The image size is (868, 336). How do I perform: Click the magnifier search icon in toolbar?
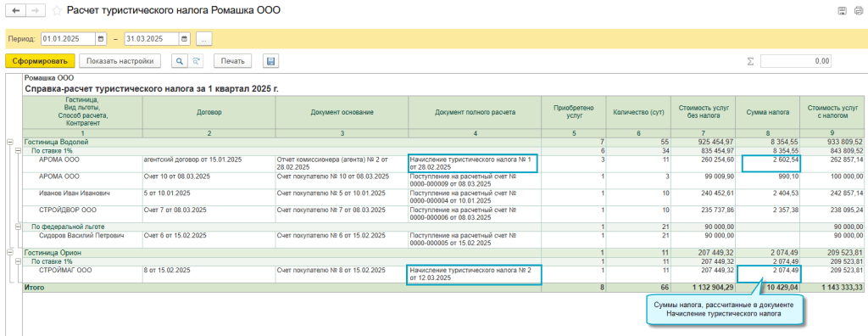(x=179, y=61)
